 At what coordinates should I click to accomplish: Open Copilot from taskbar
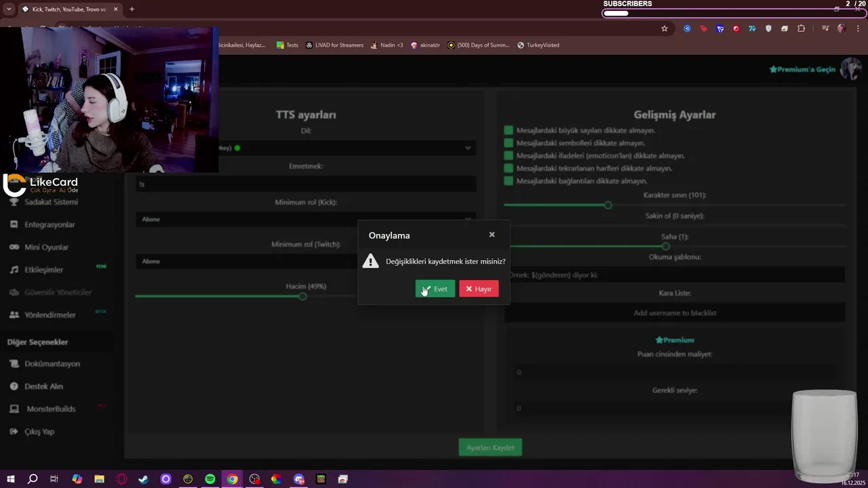tap(77, 479)
